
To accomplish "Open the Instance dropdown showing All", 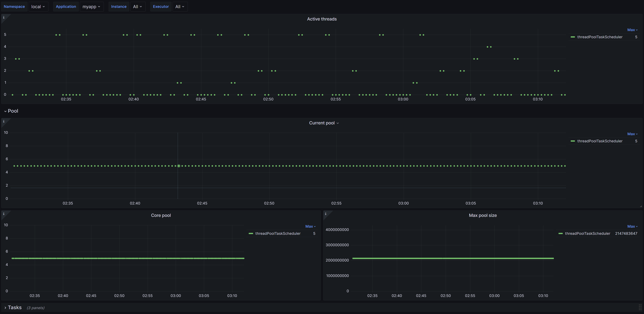I will point(138,7).
